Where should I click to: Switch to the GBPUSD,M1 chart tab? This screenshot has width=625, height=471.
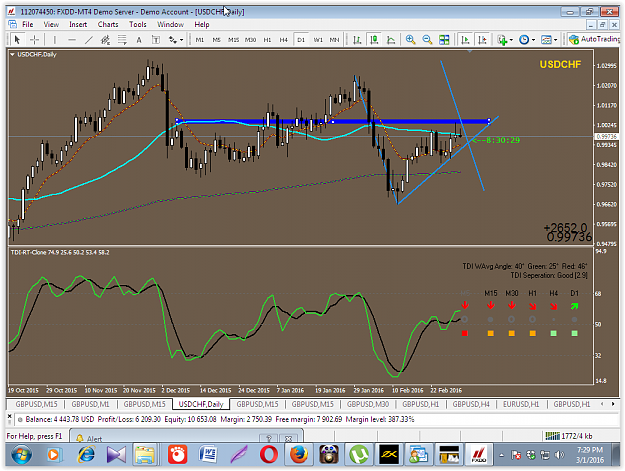90,404
